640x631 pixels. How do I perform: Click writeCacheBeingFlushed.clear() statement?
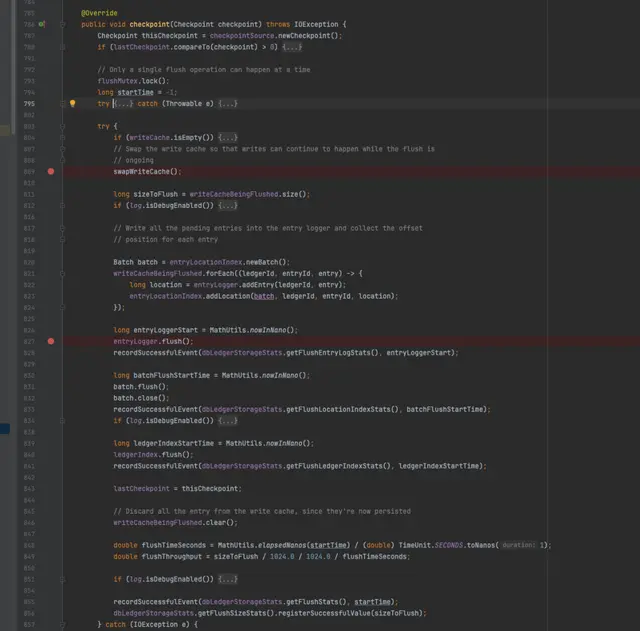pyautogui.click(x=175, y=522)
